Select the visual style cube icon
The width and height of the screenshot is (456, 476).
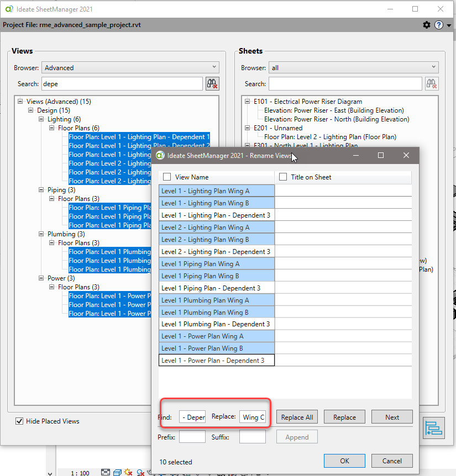[117, 472]
